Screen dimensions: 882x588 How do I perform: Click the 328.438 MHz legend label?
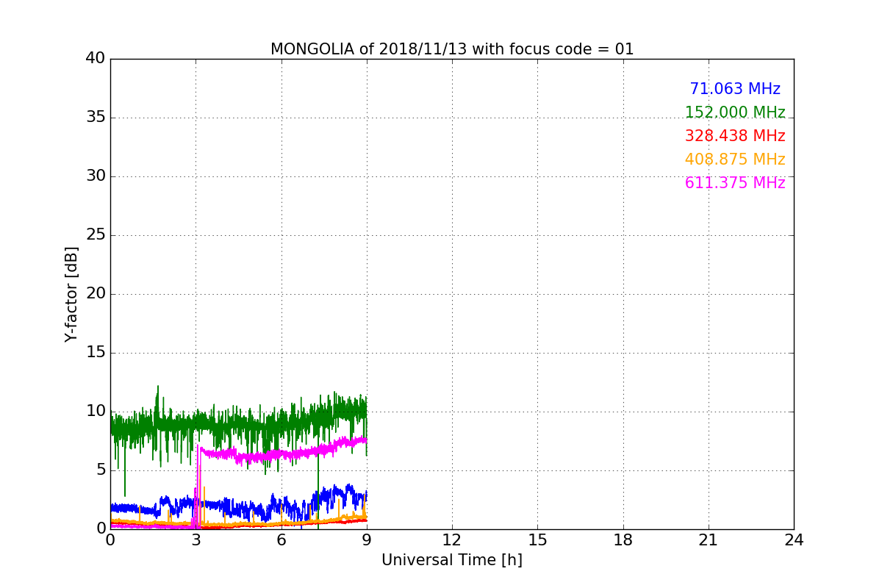pos(735,136)
